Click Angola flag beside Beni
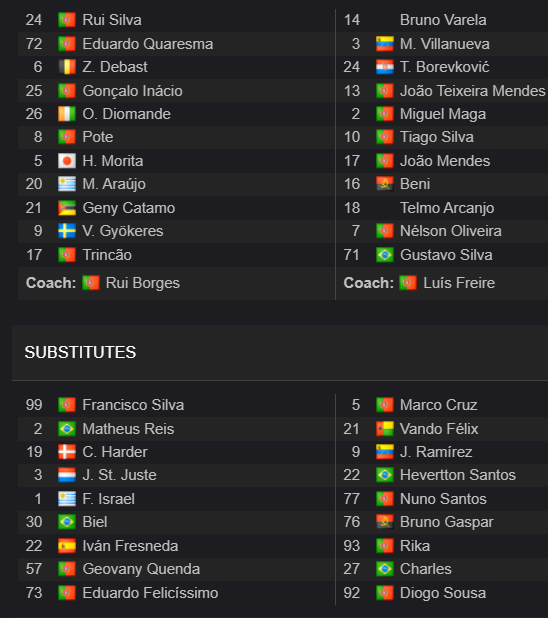The height and width of the screenshot is (618, 548). (384, 184)
